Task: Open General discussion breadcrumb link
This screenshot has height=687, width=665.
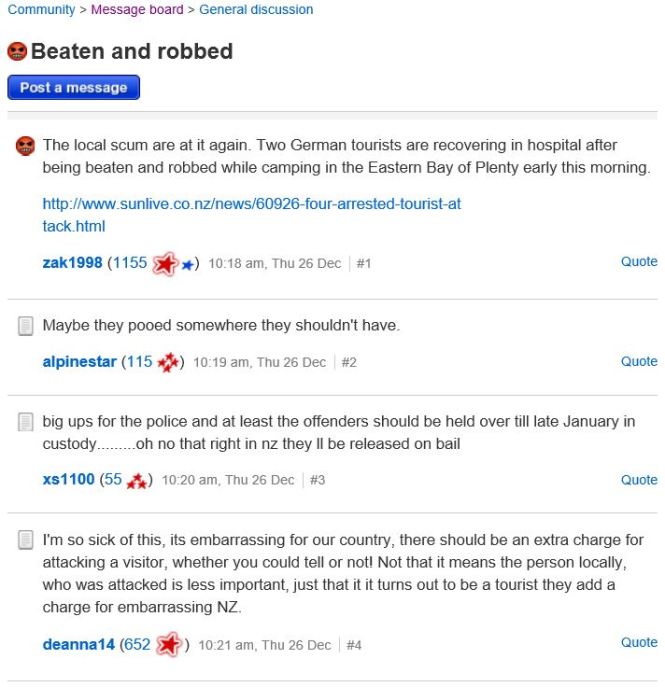Action: pos(256,10)
